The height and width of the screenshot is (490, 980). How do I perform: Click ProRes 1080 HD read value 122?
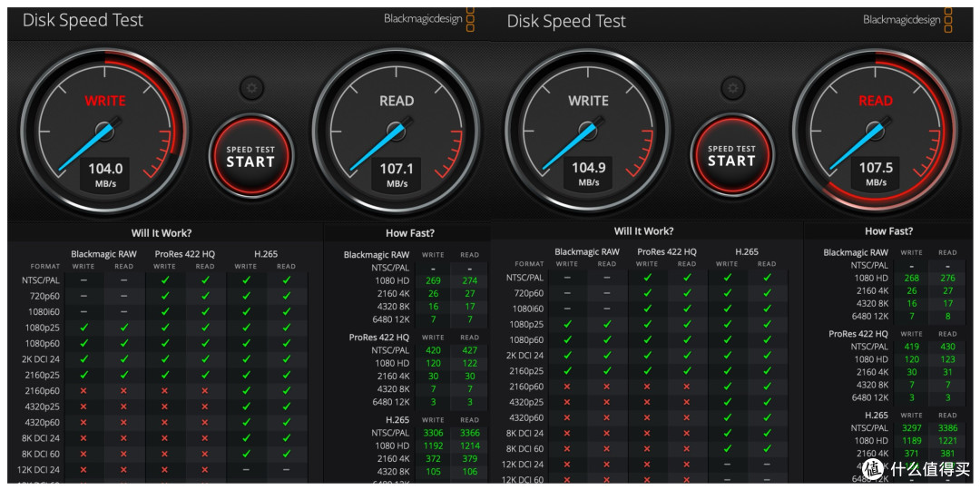click(x=469, y=363)
